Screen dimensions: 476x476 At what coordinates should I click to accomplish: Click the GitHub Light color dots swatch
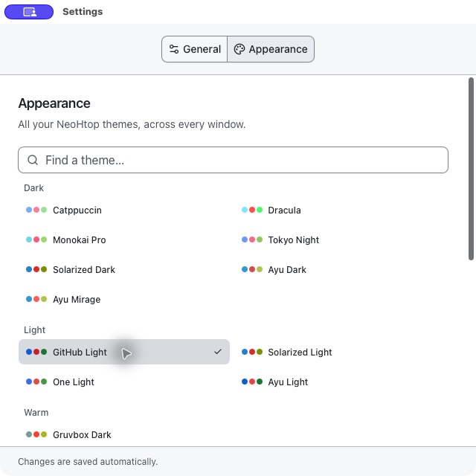click(36, 352)
